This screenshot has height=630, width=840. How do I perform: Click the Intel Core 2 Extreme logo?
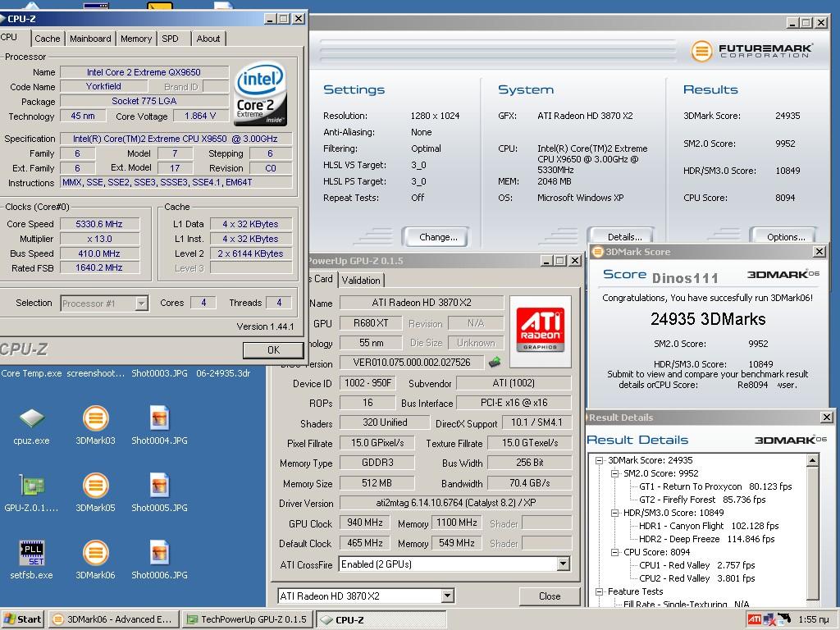click(x=261, y=94)
